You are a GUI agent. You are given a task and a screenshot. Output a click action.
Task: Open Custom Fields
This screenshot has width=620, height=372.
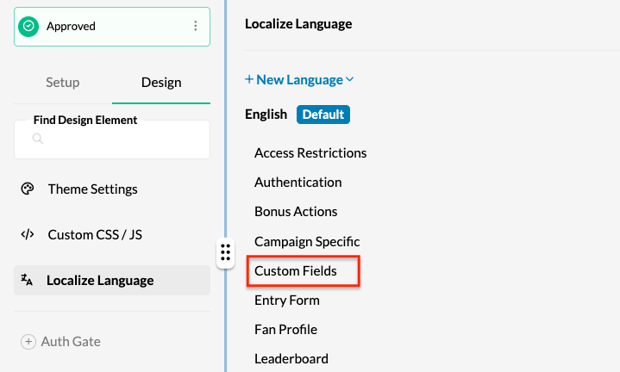click(x=295, y=271)
